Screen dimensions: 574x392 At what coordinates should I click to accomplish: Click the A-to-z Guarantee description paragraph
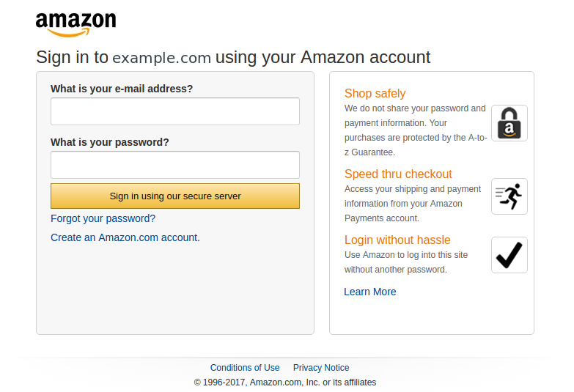coord(416,130)
